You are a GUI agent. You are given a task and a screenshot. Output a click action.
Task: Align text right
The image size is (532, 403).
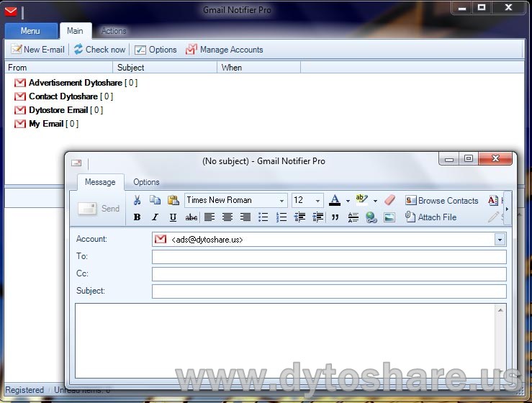click(245, 217)
